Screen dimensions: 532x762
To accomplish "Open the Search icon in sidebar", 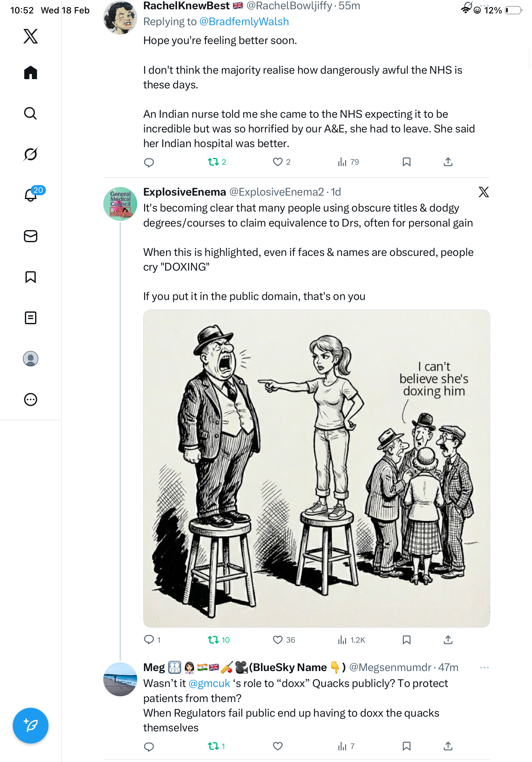I will click(x=31, y=114).
